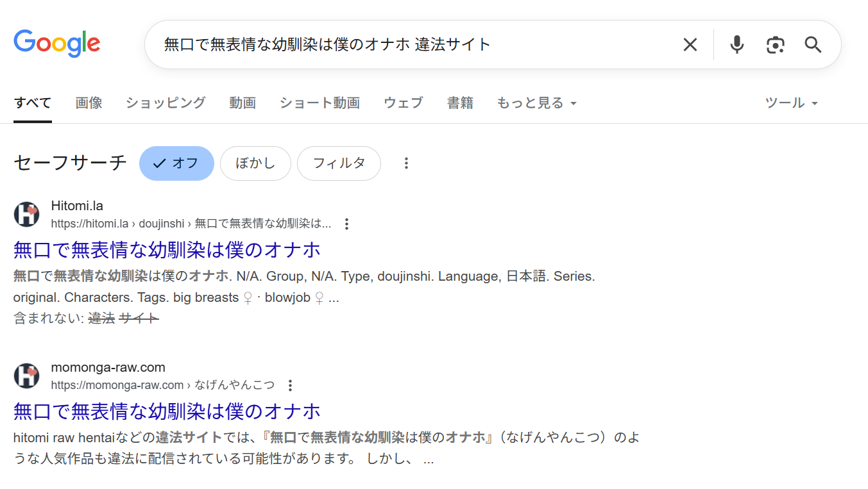Switch to the 画像 results tab
The width and height of the screenshot is (868, 489).
pos(89,103)
